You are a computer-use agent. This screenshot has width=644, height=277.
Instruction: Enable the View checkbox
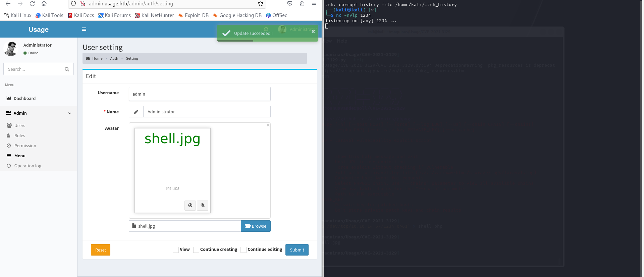click(176, 250)
